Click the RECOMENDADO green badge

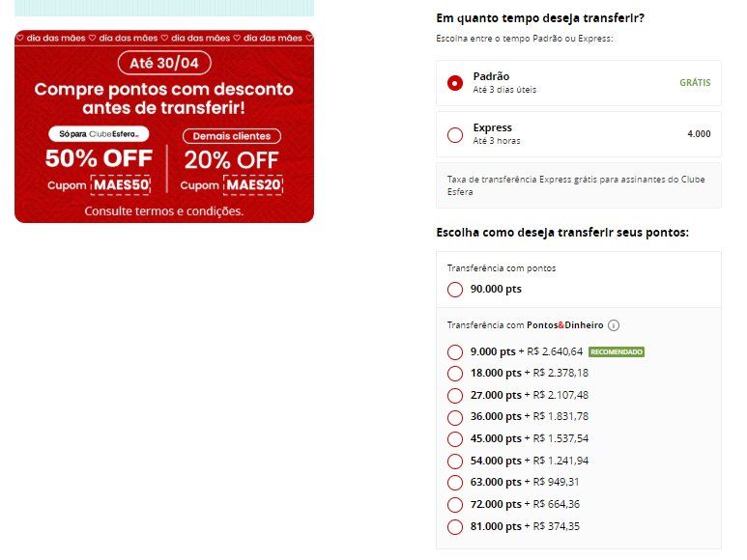[x=617, y=352]
